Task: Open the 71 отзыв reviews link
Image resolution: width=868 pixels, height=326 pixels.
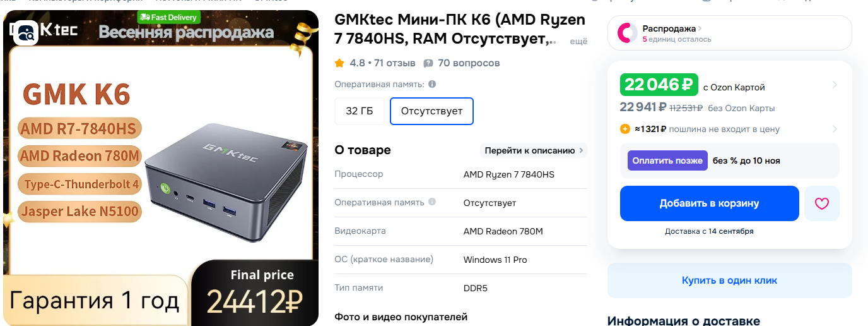Action: pyautogui.click(x=394, y=63)
